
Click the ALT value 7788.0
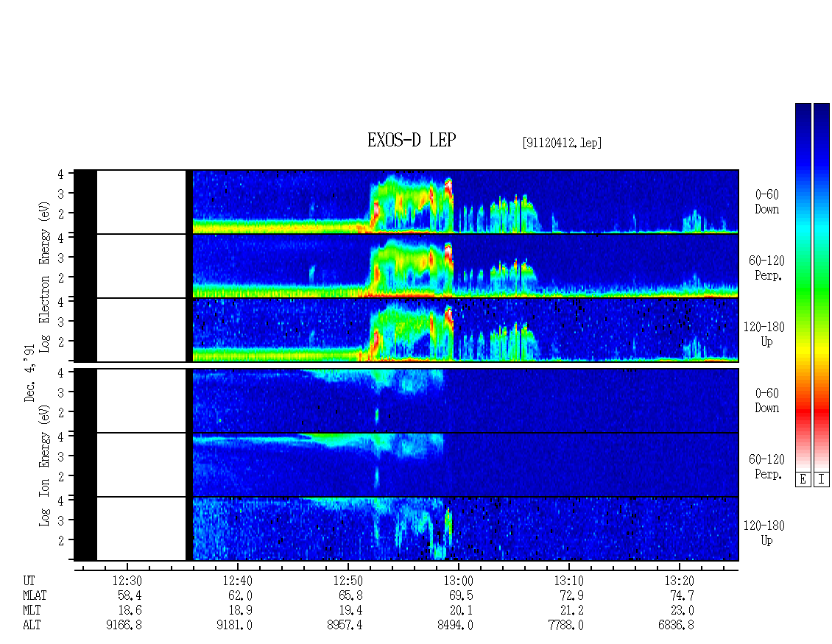coord(565,626)
